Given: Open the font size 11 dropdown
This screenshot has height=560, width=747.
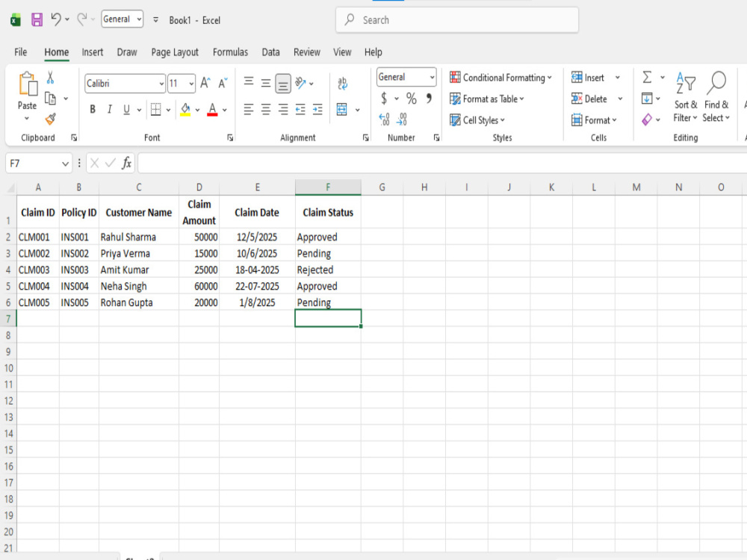Looking at the screenshot, I should [191, 84].
